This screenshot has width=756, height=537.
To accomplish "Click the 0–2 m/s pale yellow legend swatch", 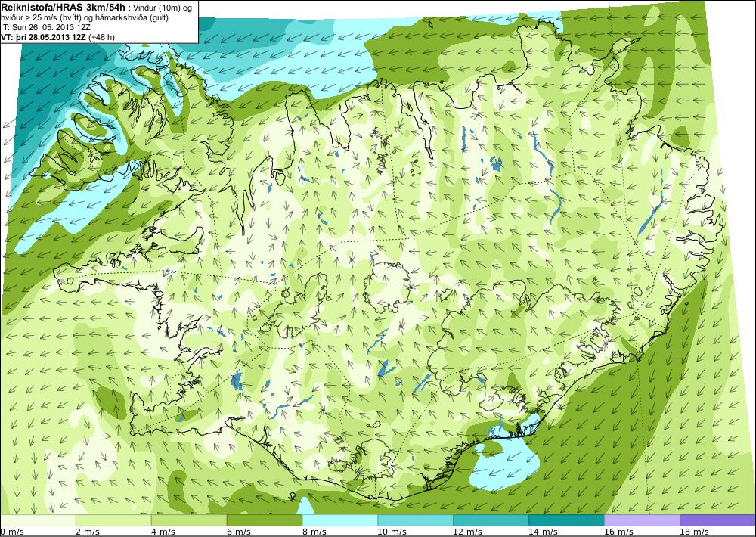I will pyautogui.click(x=38, y=520).
